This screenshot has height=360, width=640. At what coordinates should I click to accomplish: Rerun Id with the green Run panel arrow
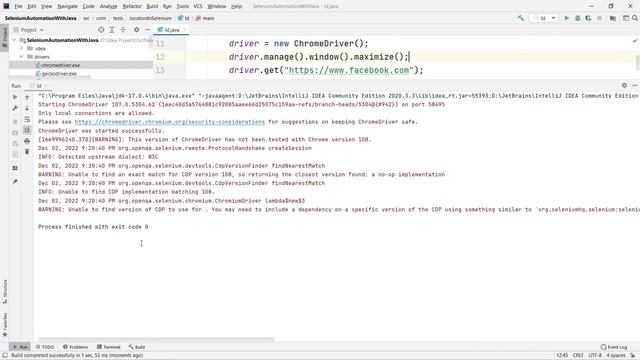[x=15, y=97]
